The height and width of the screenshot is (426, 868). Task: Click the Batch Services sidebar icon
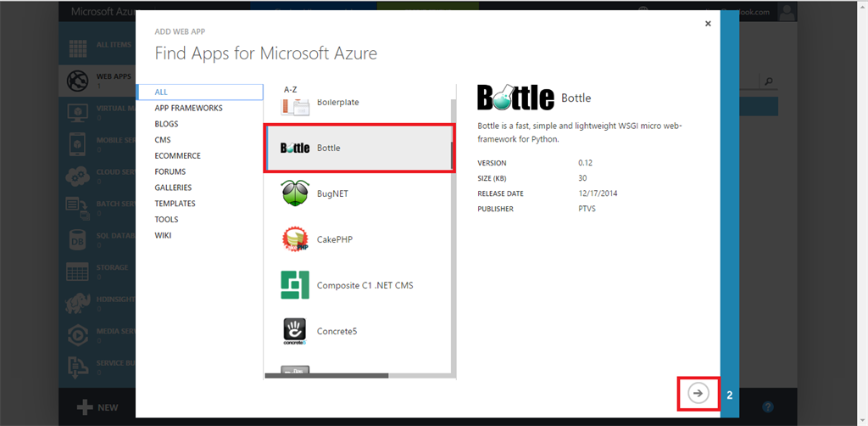[75, 209]
